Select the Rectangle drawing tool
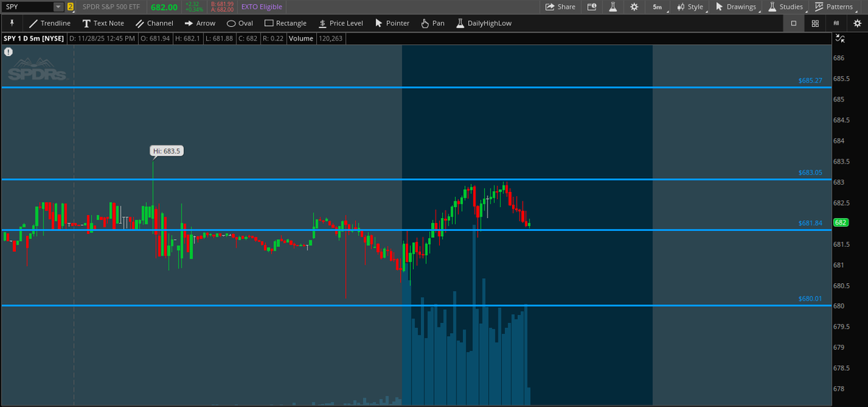Viewport: 868px width, 407px height. (x=285, y=23)
